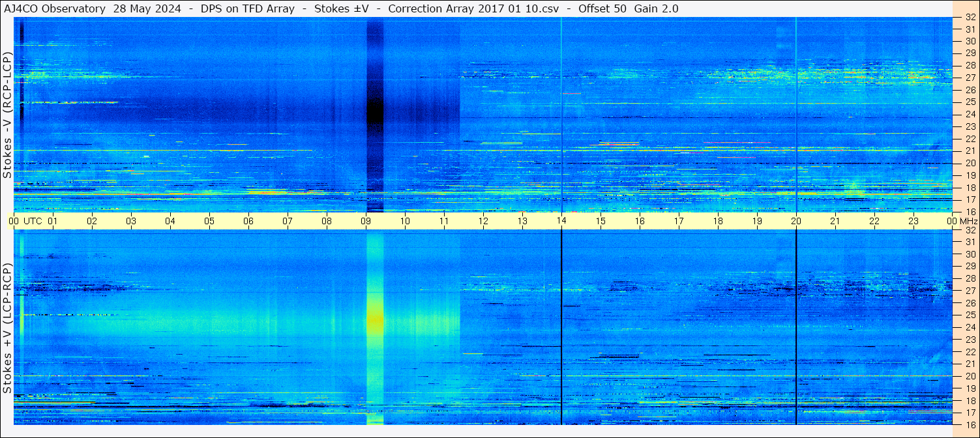Click the "Stokes +V (LCP-RCP)" vertical axis label
The image size is (980, 438).
[7, 328]
